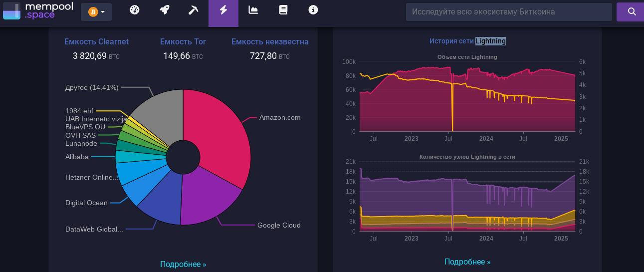Open the mining pickaxe icon
The image size is (644, 272).
point(194,10)
